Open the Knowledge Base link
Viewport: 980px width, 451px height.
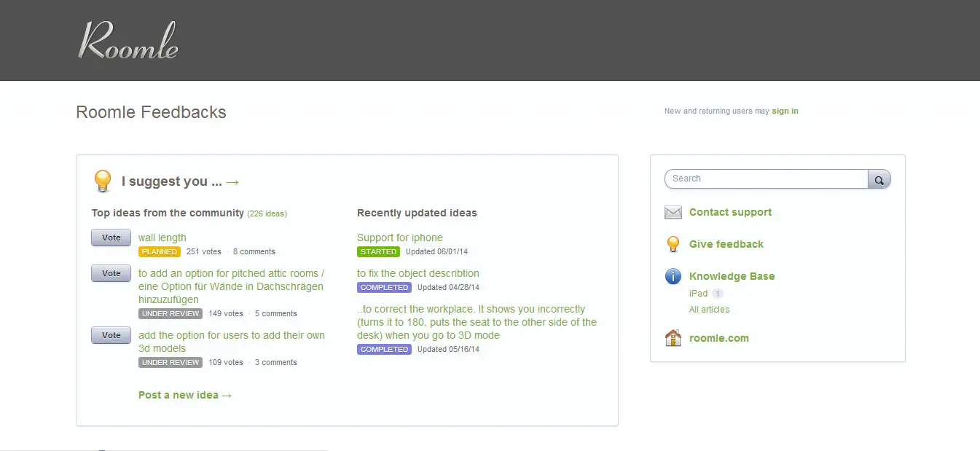pyautogui.click(x=732, y=276)
